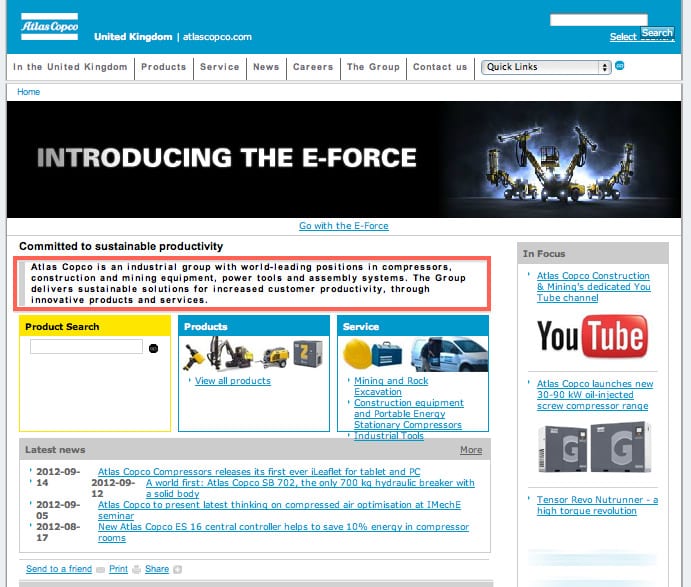Open the Products menu item
Viewport: 691px width, 587px height.
[163, 67]
